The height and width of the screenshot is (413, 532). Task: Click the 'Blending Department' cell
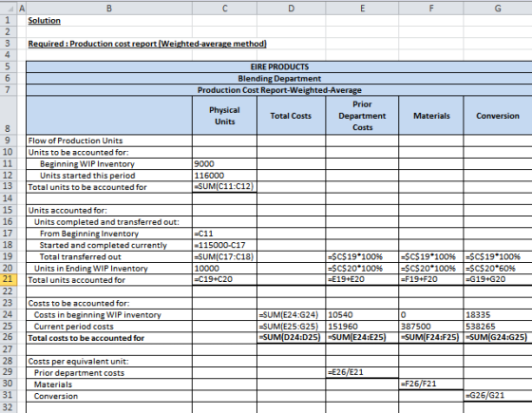click(279, 78)
